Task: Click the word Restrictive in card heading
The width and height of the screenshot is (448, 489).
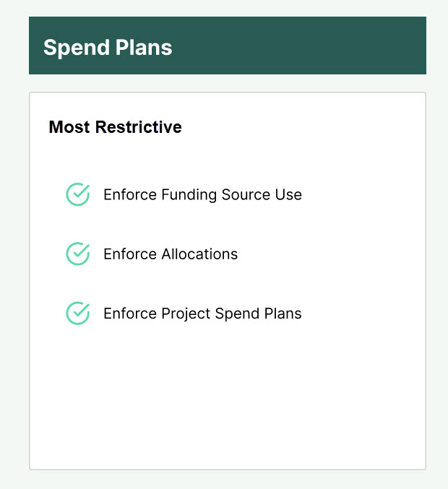Action: point(139,127)
